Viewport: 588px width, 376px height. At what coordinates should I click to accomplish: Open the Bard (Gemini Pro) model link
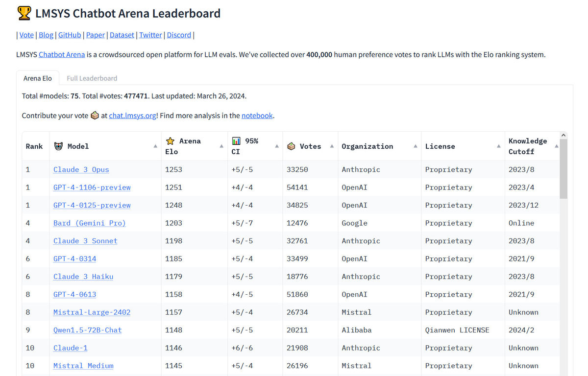point(90,223)
